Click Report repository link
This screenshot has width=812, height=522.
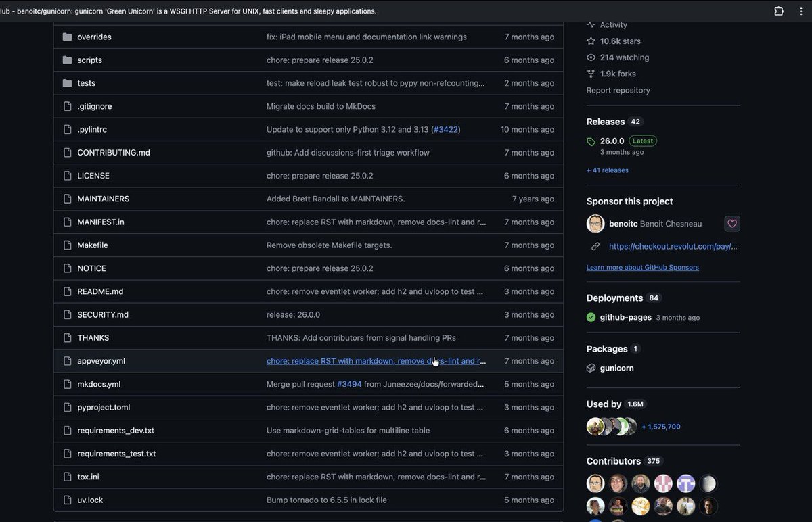[x=618, y=90]
